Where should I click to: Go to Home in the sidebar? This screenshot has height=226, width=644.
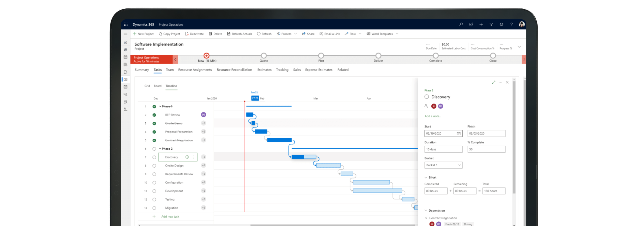[x=125, y=42]
